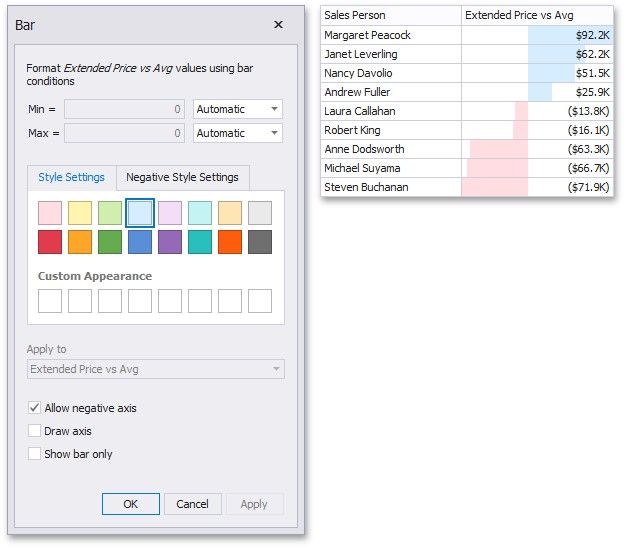Choose the pale green style swatch
Viewport: 627px width, 550px height.
(x=110, y=212)
